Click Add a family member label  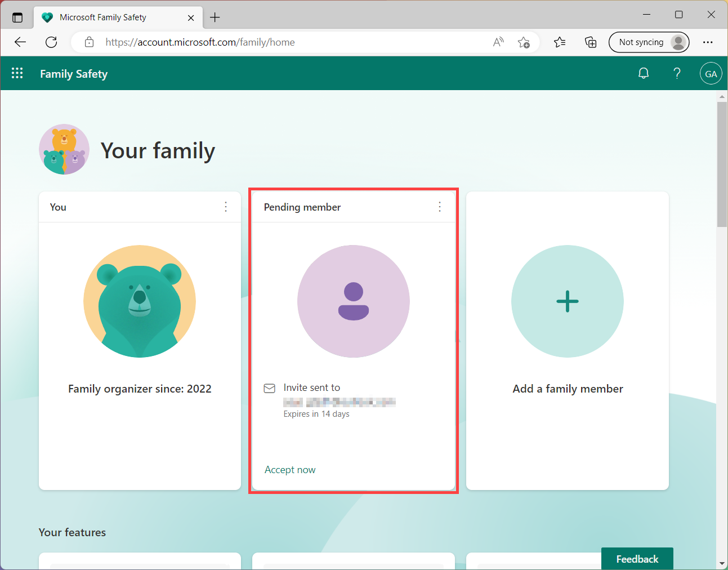tap(568, 389)
